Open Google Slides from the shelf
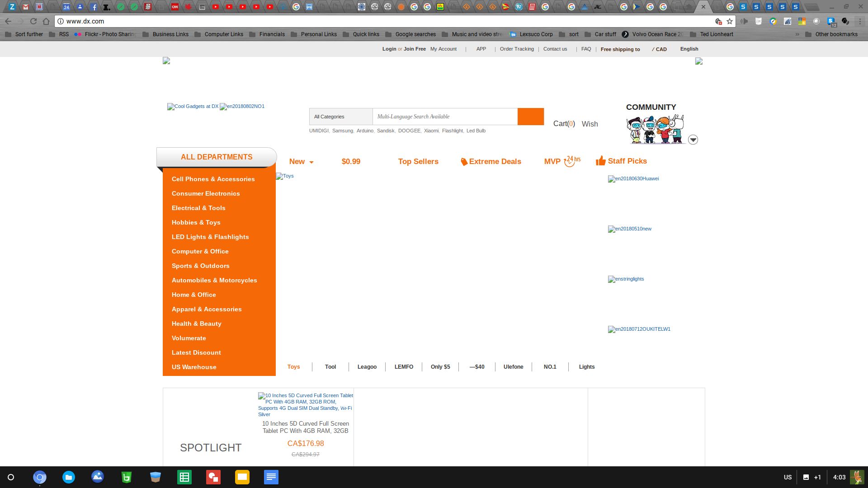The height and width of the screenshot is (488, 868). pyautogui.click(x=242, y=477)
